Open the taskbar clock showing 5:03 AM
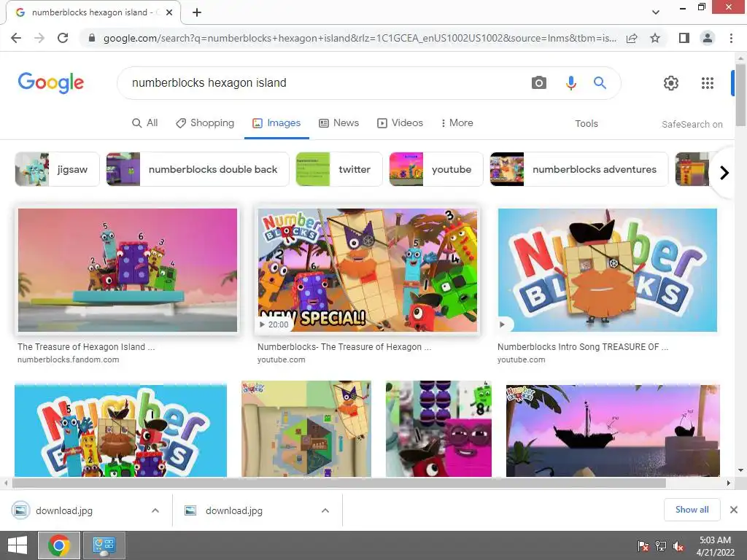Viewport: 747px width, 560px height. pos(715,546)
